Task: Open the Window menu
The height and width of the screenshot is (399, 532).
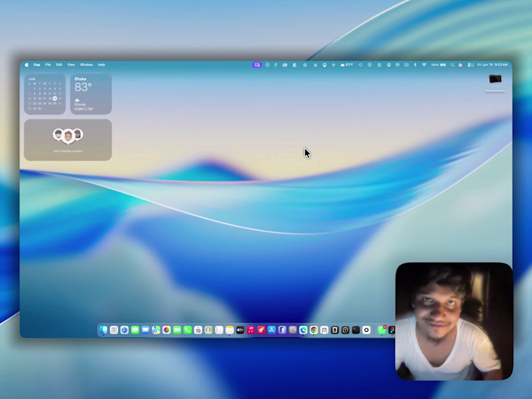Action: (x=86, y=65)
